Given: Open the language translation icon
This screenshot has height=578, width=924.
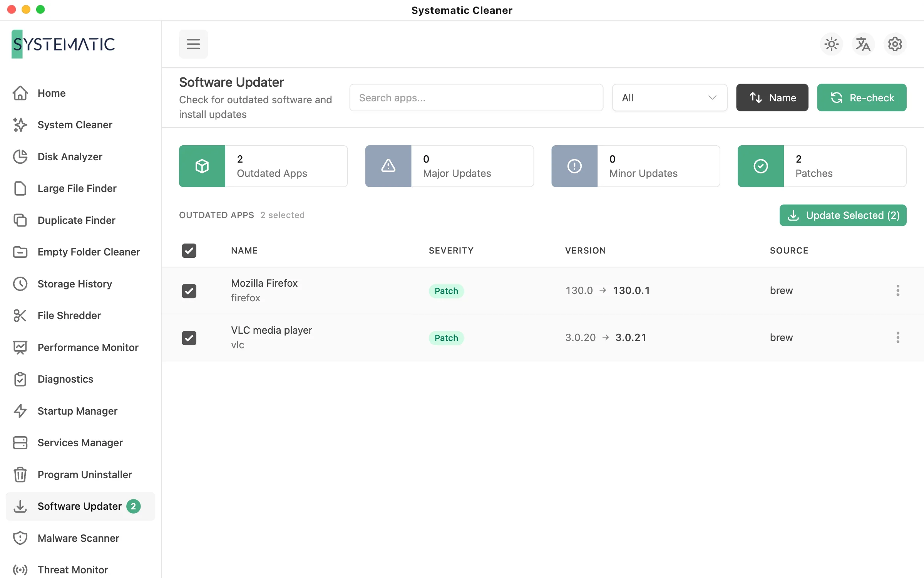Looking at the screenshot, I should [x=863, y=44].
